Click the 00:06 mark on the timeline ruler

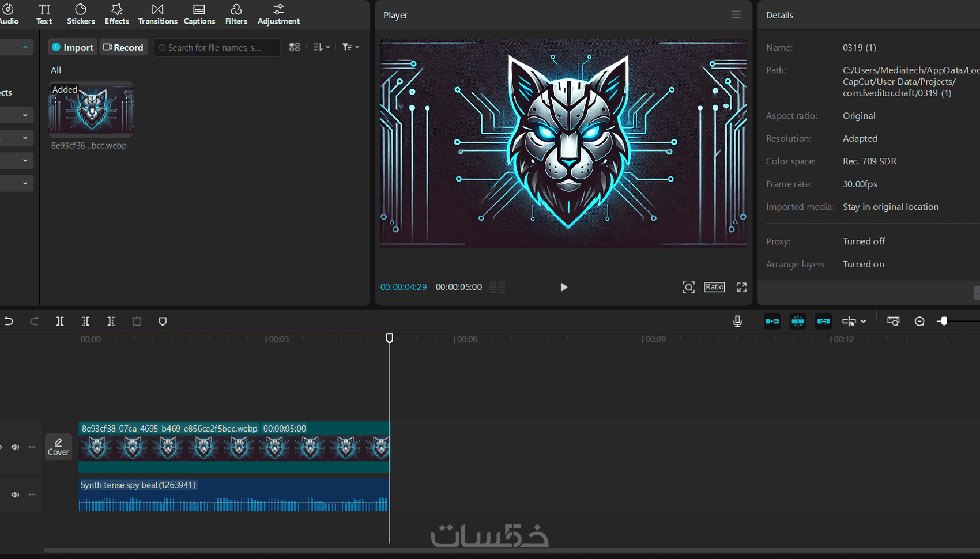point(466,339)
